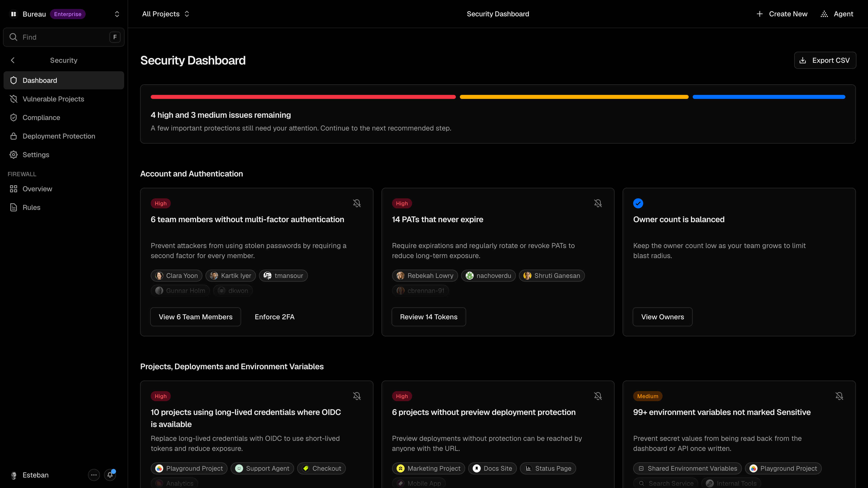The width and height of the screenshot is (868, 488).
Task: Open Security Settings in the sidebar
Action: (x=64, y=155)
